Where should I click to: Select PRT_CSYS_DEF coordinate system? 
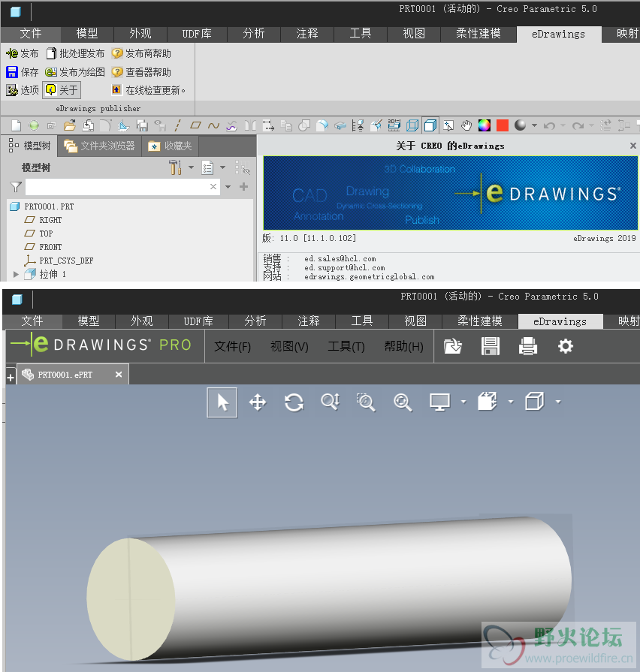click(x=59, y=261)
